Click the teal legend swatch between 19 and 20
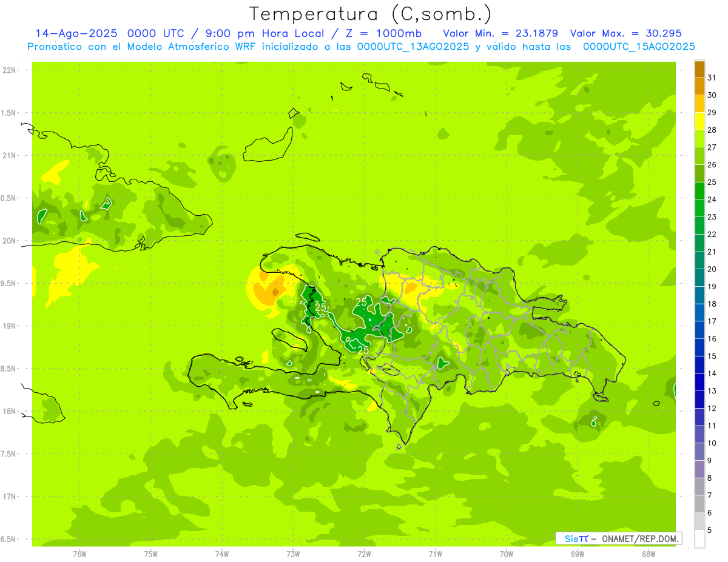This screenshot has height=562, width=728. click(699, 278)
